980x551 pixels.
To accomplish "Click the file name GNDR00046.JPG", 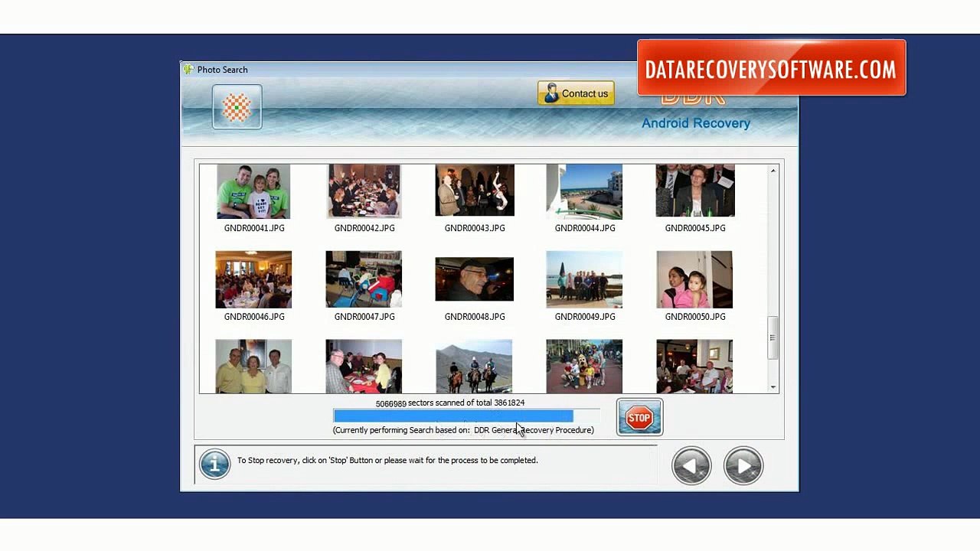I will pos(254,316).
